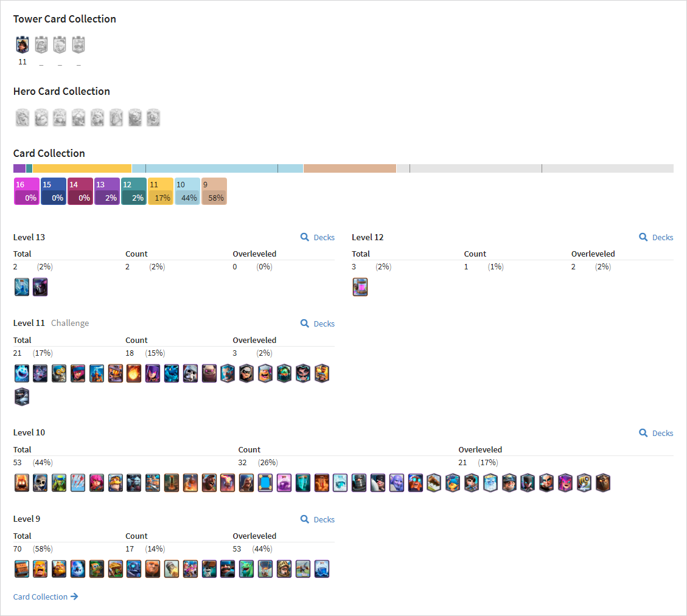687x616 pixels.
Task: Select the Mirror card in Level 10
Action: pyautogui.click(x=265, y=483)
